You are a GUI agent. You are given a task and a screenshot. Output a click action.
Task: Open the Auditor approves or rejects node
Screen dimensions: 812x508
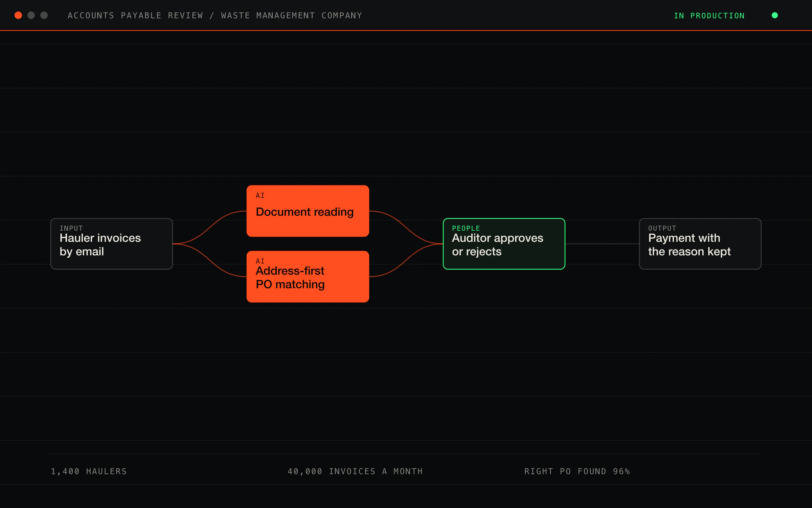(x=504, y=244)
